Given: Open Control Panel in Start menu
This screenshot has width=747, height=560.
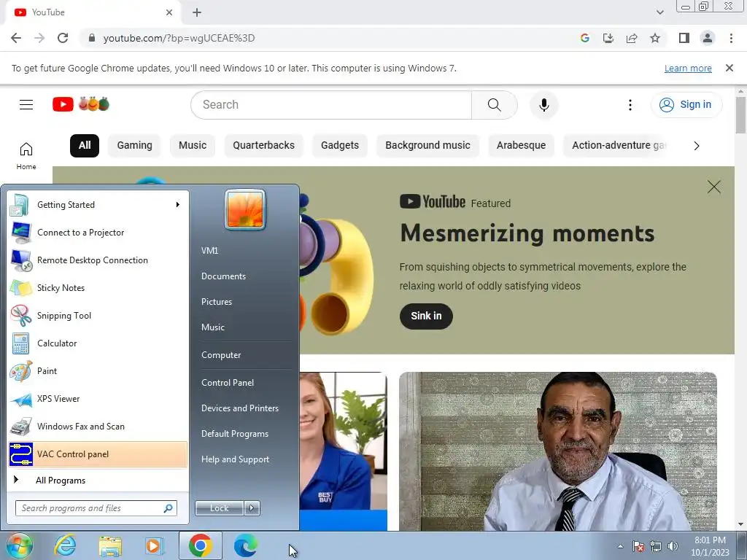Looking at the screenshot, I should pyautogui.click(x=228, y=383).
